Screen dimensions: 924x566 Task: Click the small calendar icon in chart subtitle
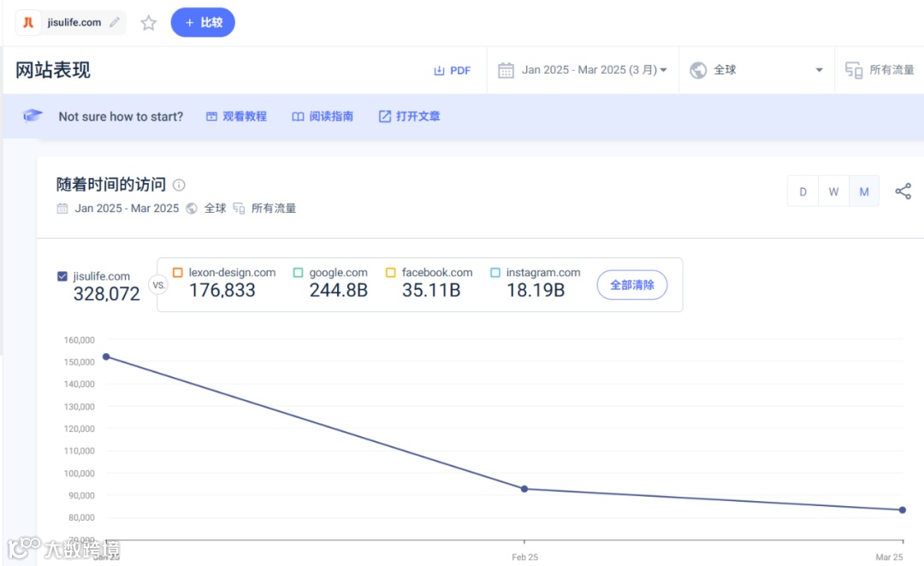click(x=62, y=209)
